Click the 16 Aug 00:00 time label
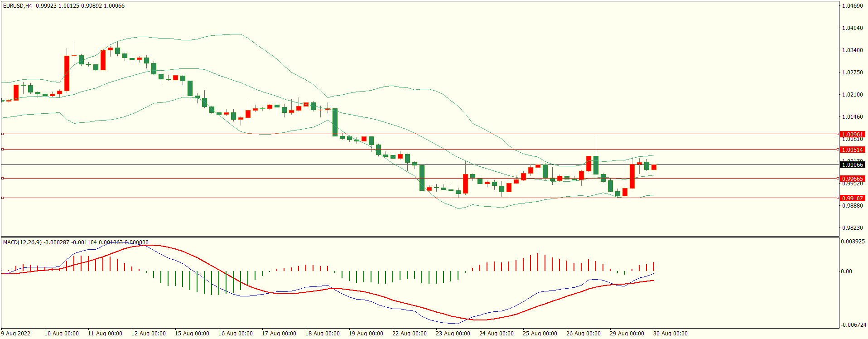This screenshot has height=339, width=868. [236, 334]
